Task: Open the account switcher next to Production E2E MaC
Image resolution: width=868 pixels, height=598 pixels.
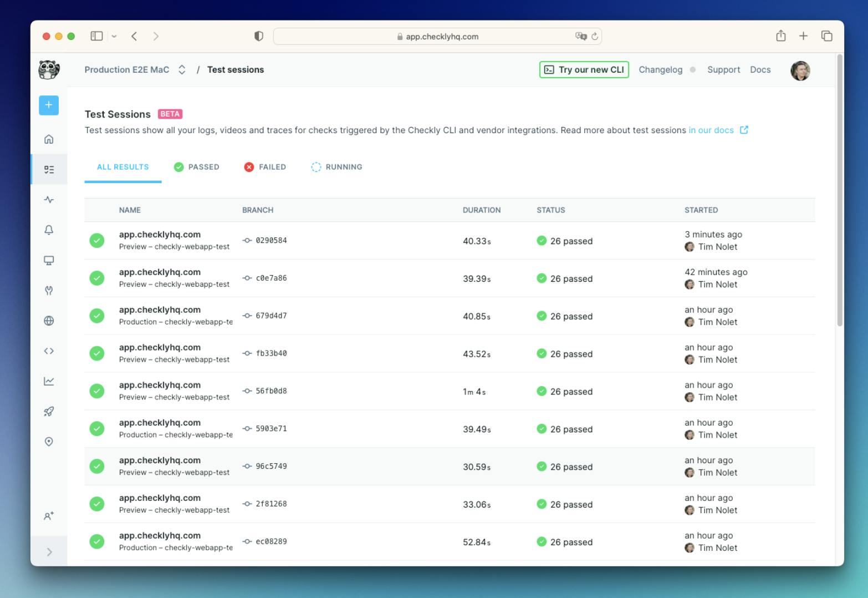Action: click(182, 70)
